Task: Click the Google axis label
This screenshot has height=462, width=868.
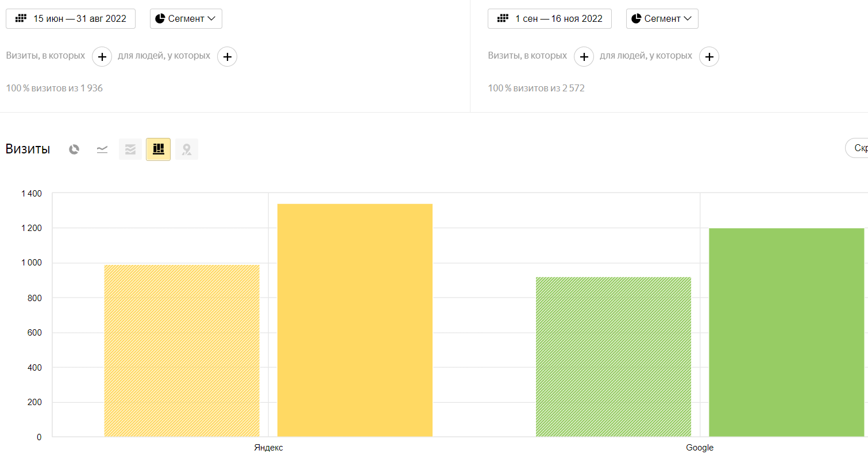Action: 700,448
